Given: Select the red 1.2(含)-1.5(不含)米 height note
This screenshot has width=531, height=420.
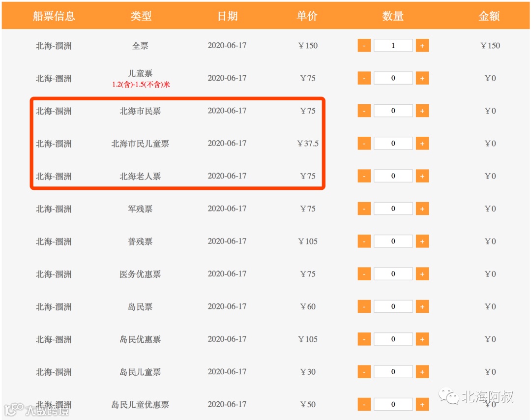Looking at the screenshot, I should (141, 84).
